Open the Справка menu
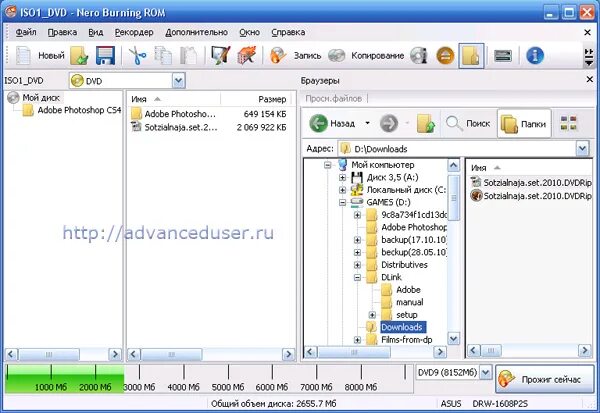The width and height of the screenshot is (600, 413). pos(288,32)
